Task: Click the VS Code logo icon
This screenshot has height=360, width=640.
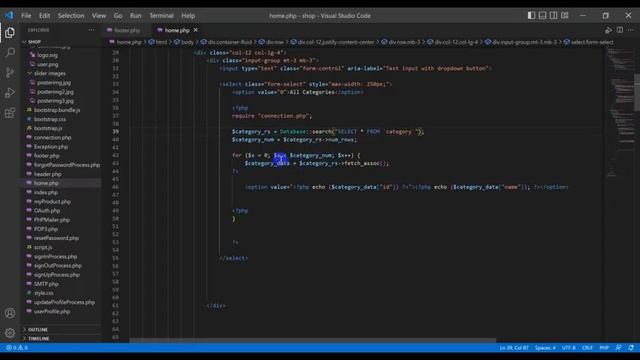Action: coord(9,16)
